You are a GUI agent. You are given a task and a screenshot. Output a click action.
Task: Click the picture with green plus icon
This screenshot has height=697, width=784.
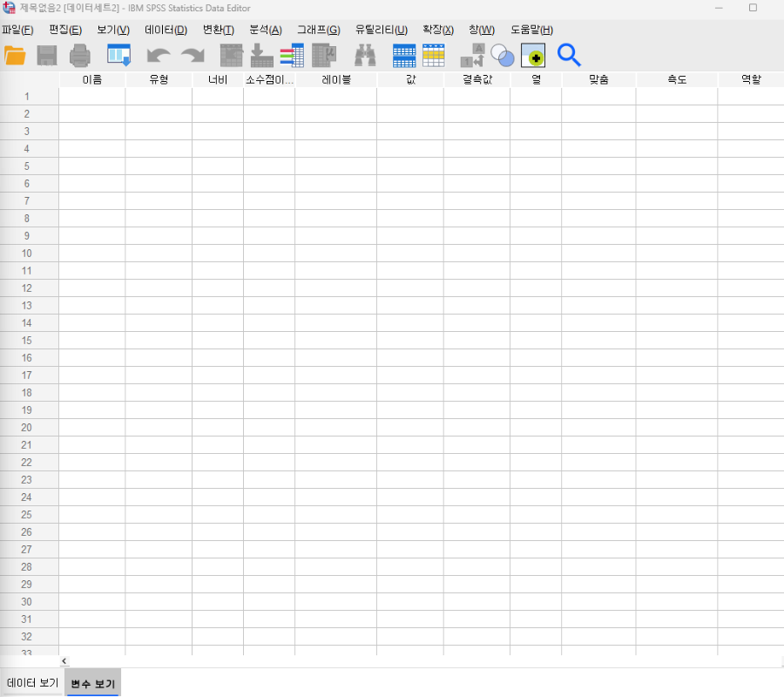533,56
